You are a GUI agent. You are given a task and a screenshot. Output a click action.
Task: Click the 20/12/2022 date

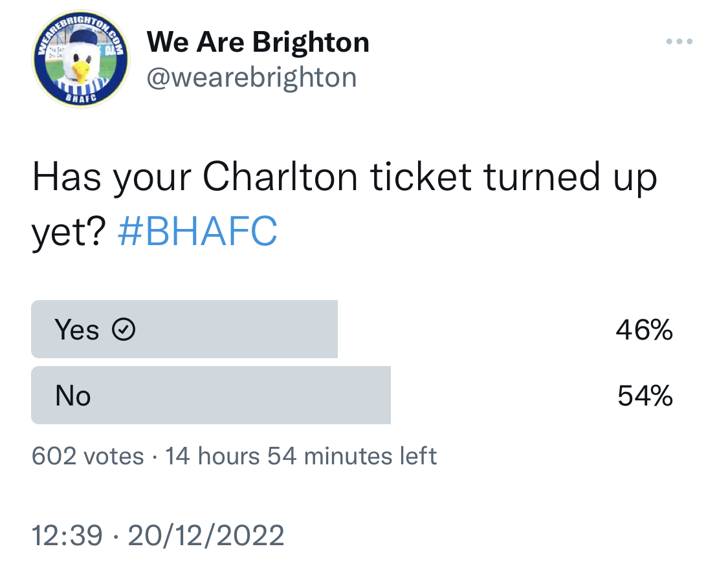(x=206, y=535)
